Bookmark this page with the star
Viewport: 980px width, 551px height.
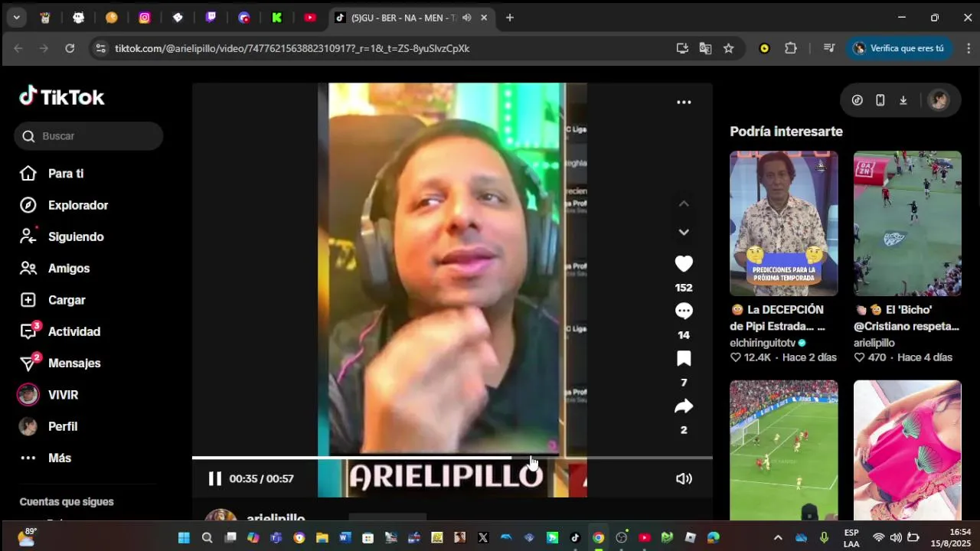click(x=729, y=48)
